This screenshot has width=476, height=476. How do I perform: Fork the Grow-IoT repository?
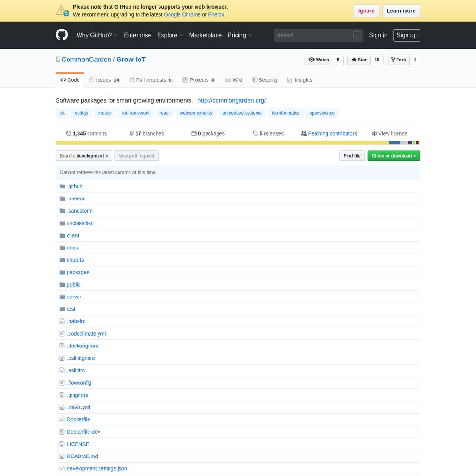398,60
